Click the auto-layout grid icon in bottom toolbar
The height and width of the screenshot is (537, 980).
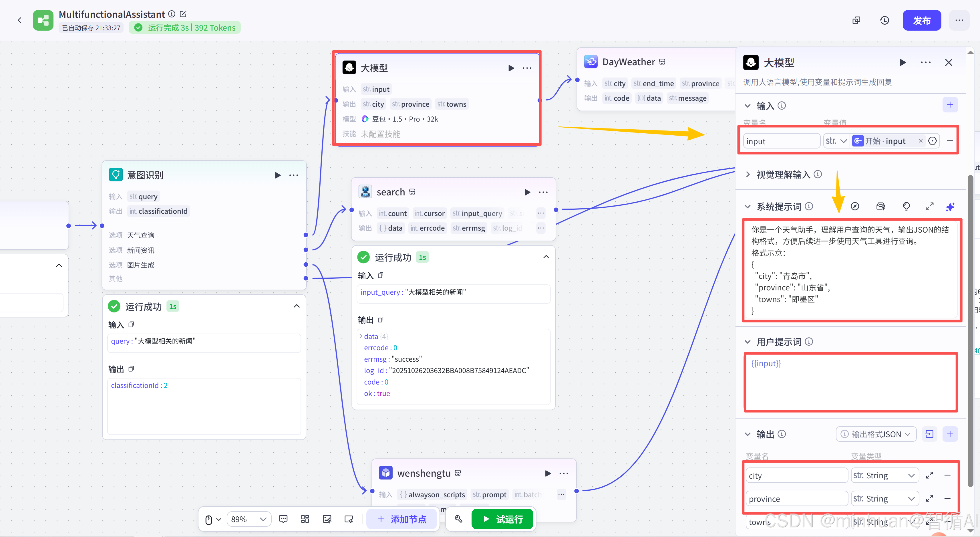(305, 519)
